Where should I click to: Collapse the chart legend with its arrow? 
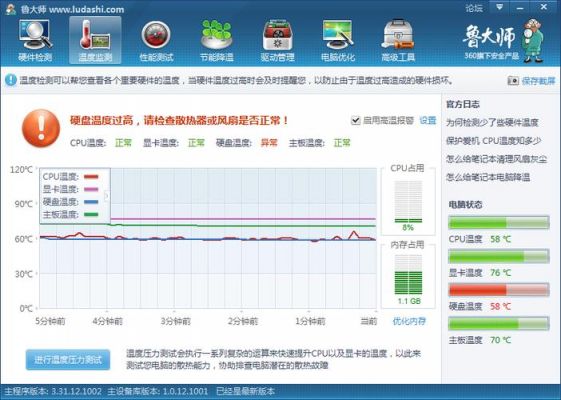(106, 196)
